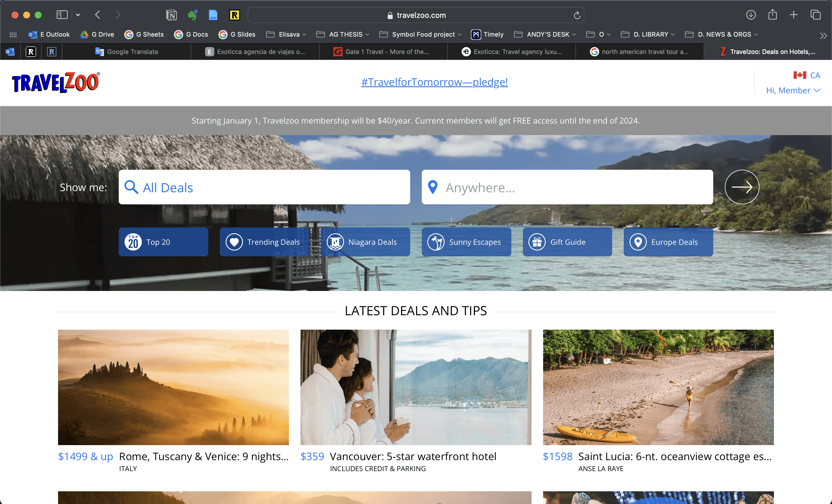This screenshot has height=504, width=832.
Task: Open the Hi, Member account menu
Action: [793, 90]
